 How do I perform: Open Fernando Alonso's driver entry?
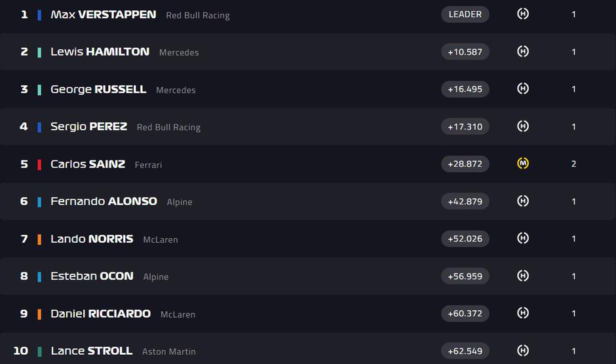(104, 202)
